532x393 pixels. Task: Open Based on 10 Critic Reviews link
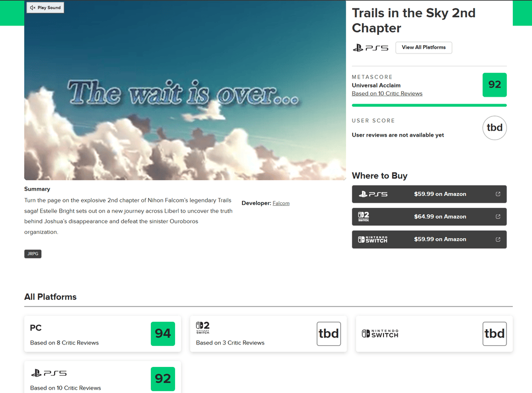click(x=387, y=94)
